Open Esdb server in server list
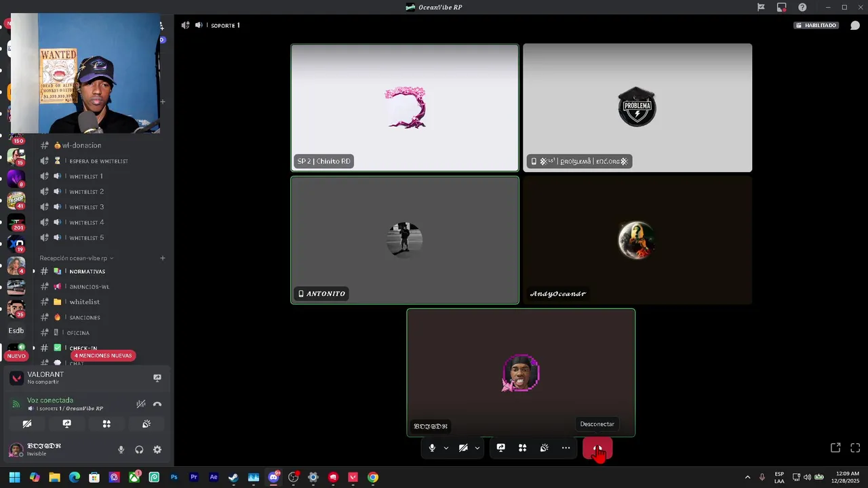Image resolution: width=868 pixels, height=488 pixels. pos(16,331)
